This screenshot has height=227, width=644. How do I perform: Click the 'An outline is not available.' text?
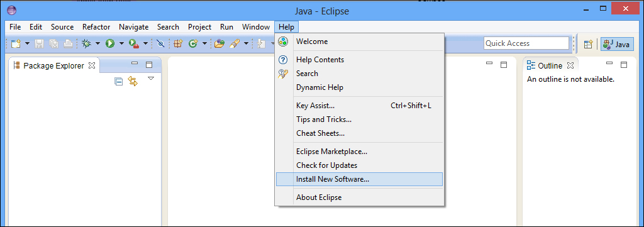click(x=570, y=79)
